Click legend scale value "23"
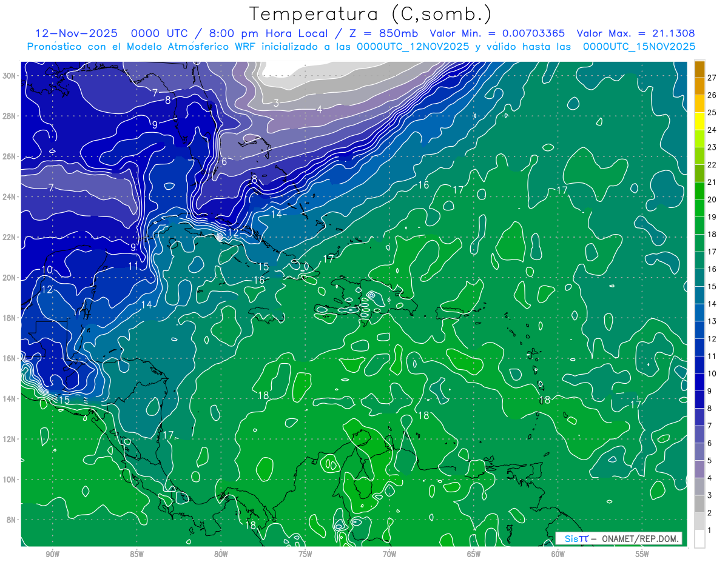This screenshot has width=728, height=562. click(712, 147)
